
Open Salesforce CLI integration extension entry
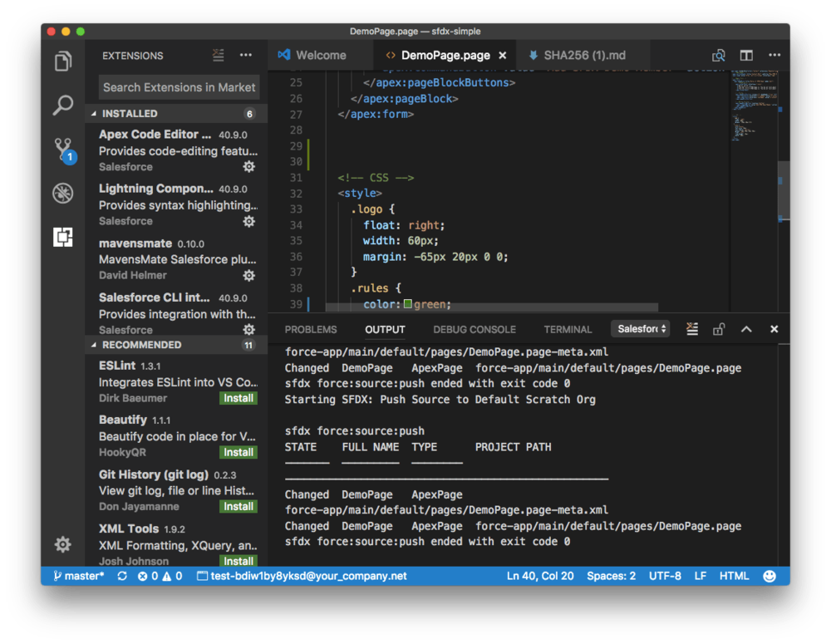point(178,313)
